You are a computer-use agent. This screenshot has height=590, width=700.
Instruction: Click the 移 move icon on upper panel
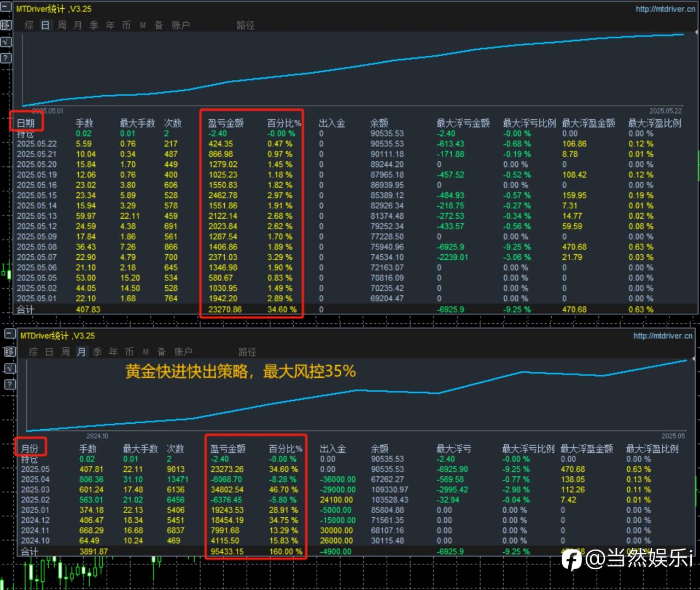click(x=5, y=25)
